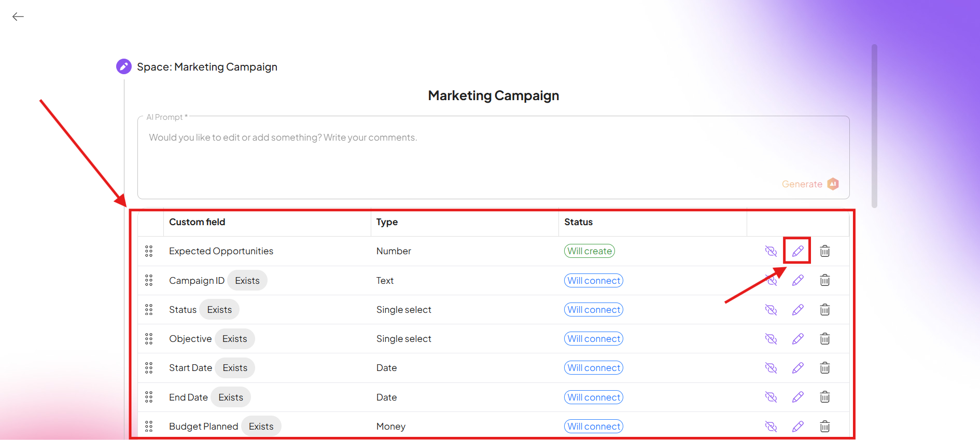Edit the Budget Planned field
Image resolution: width=980 pixels, height=440 pixels.
tap(797, 427)
